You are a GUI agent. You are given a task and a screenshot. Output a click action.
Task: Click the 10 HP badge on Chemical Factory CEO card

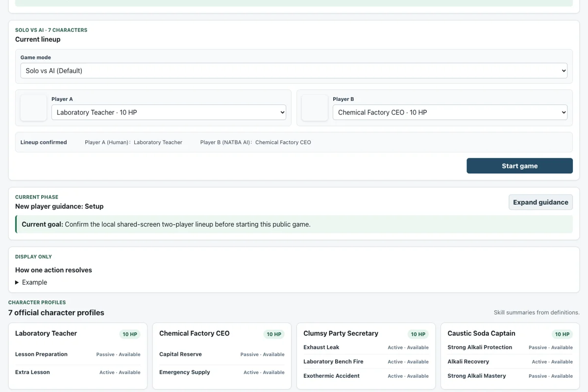click(x=274, y=334)
